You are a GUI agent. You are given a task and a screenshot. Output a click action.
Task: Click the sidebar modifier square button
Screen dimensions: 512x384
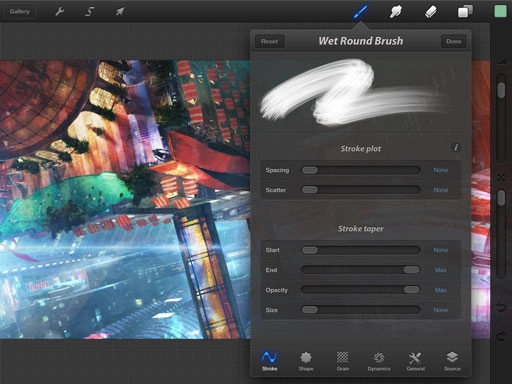[x=501, y=178]
